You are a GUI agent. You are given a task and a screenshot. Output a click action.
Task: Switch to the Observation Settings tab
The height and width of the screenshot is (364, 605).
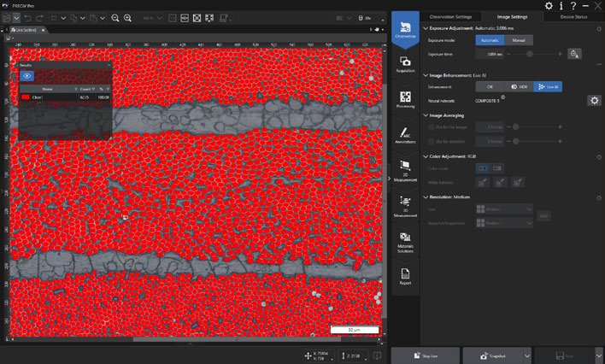[451, 16]
